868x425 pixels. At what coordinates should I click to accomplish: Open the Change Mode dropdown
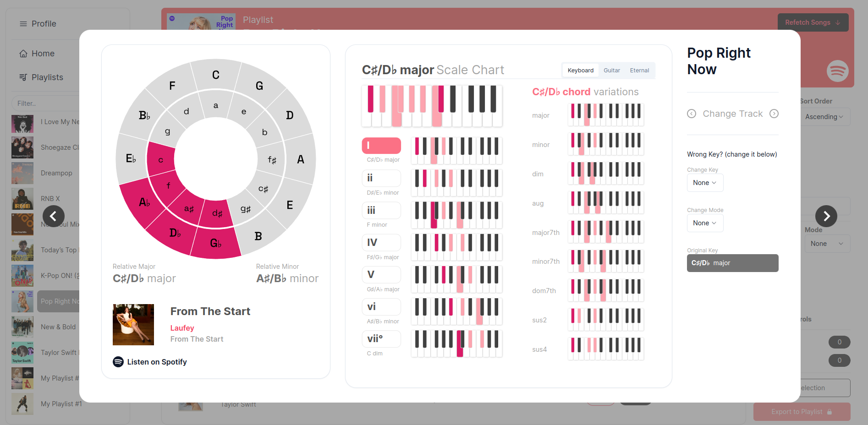[x=705, y=223]
